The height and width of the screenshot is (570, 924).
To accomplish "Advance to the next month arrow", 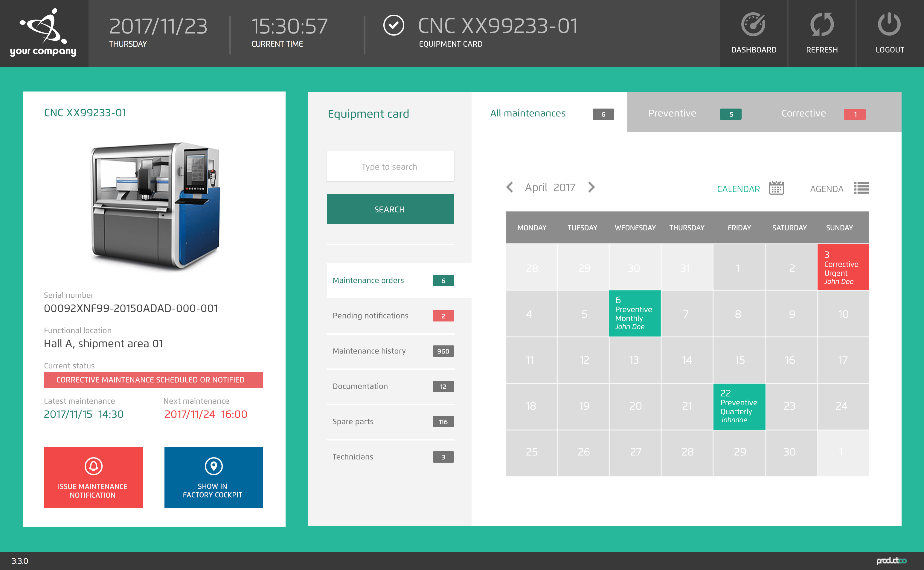I will (x=591, y=188).
